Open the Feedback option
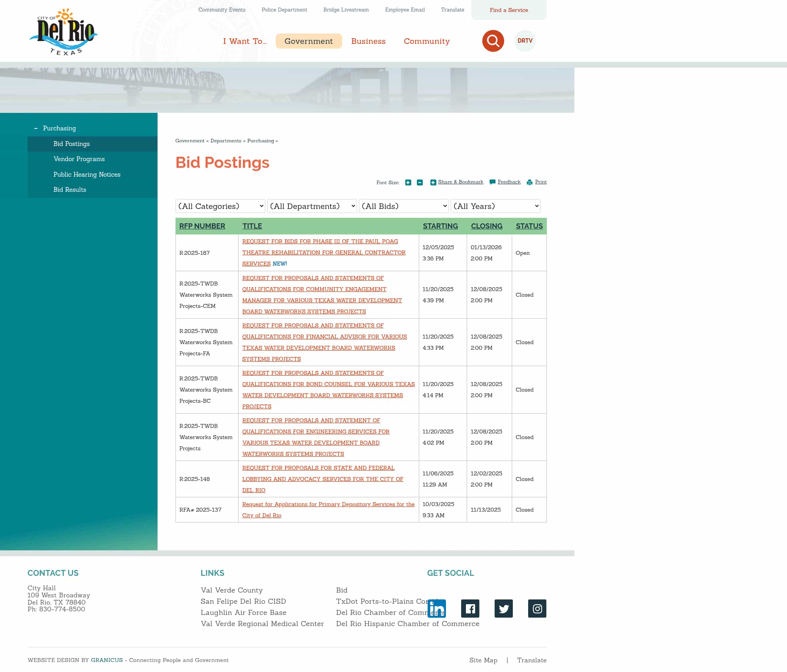The image size is (787, 672). 509,182
